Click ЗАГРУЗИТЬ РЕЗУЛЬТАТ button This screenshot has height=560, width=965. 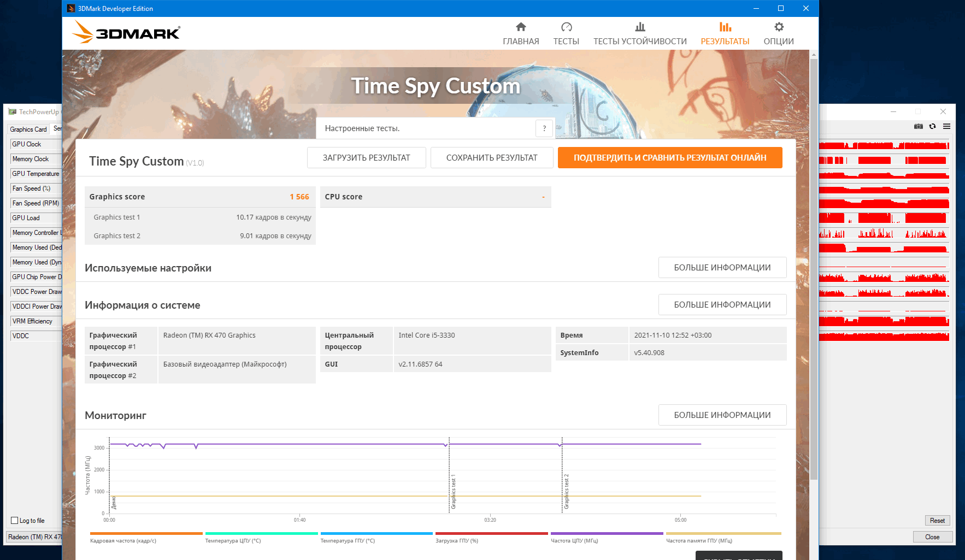tap(366, 157)
